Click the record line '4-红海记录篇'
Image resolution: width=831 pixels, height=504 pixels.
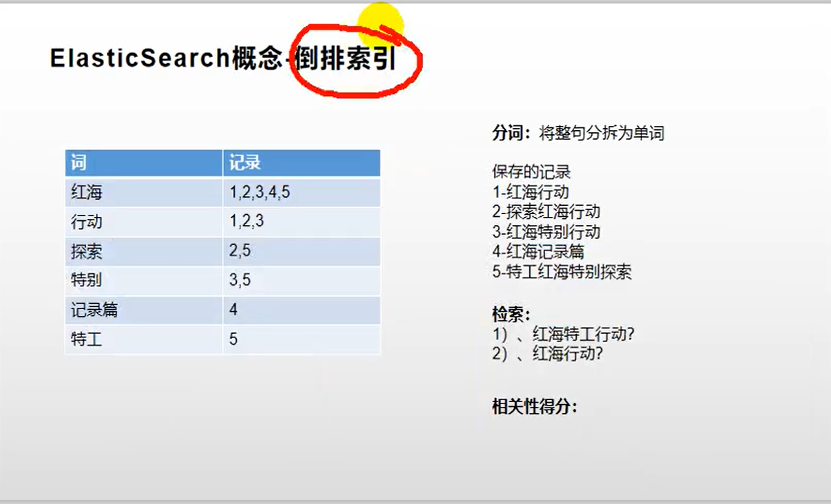538,251
